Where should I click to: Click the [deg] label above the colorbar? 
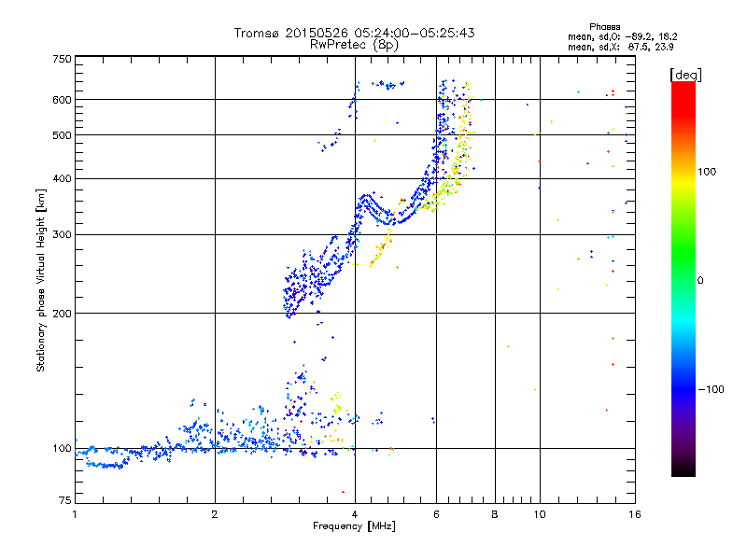(x=685, y=74)
